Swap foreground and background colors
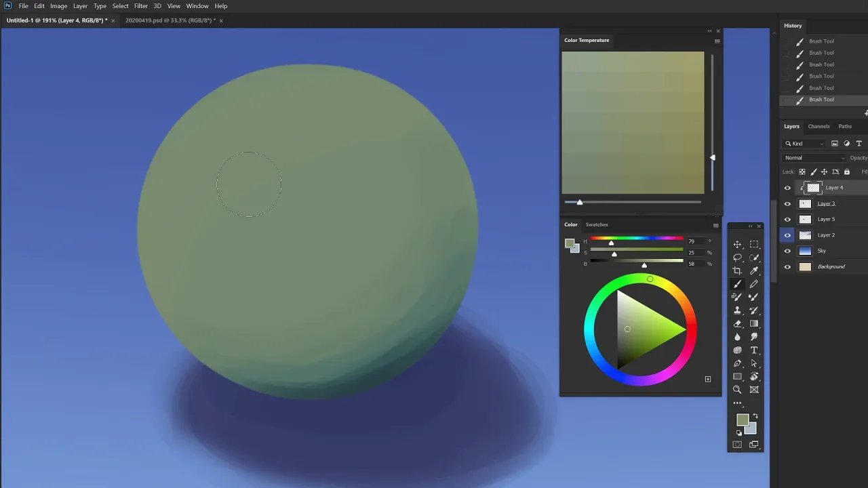This screenshot has height=488, width=868. (755, 416)
